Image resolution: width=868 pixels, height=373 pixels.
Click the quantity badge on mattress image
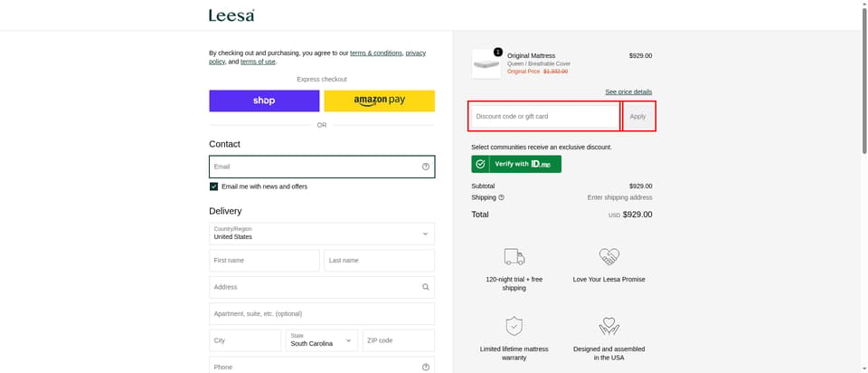pos(497,52)
